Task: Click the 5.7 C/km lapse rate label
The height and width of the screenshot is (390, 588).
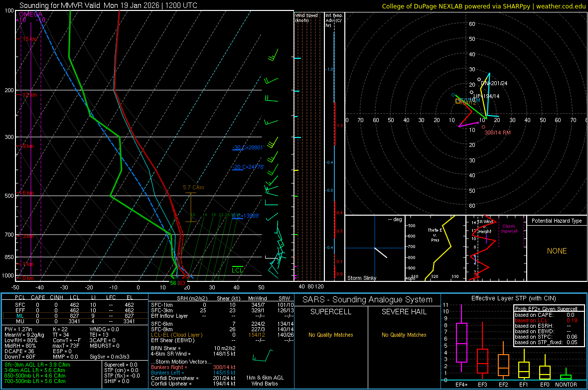Action: 193,187
